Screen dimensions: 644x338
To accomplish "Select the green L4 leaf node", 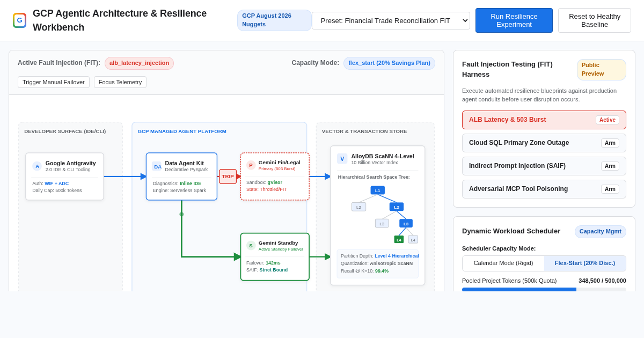I will 399,240.
